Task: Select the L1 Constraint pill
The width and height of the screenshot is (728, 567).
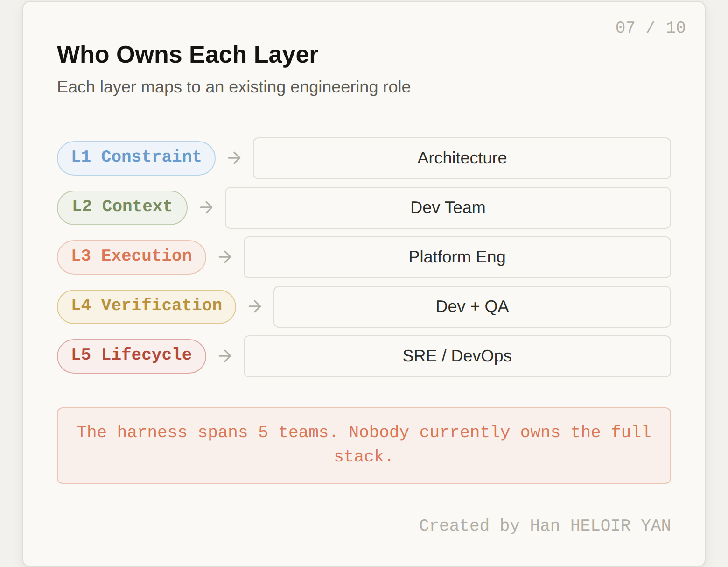Action: (136, 158)
